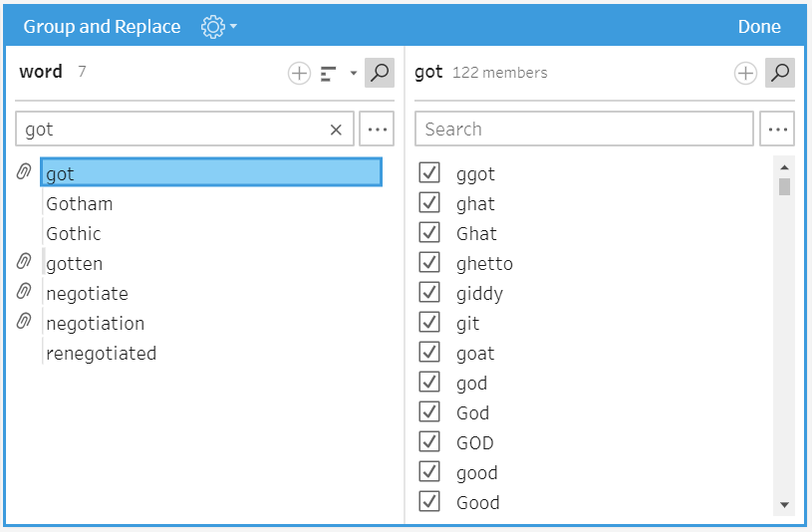The width and height of the screenshot is (812, 532).
Task: Toggle the search magnifier in members pane
Action: (780, 73)
